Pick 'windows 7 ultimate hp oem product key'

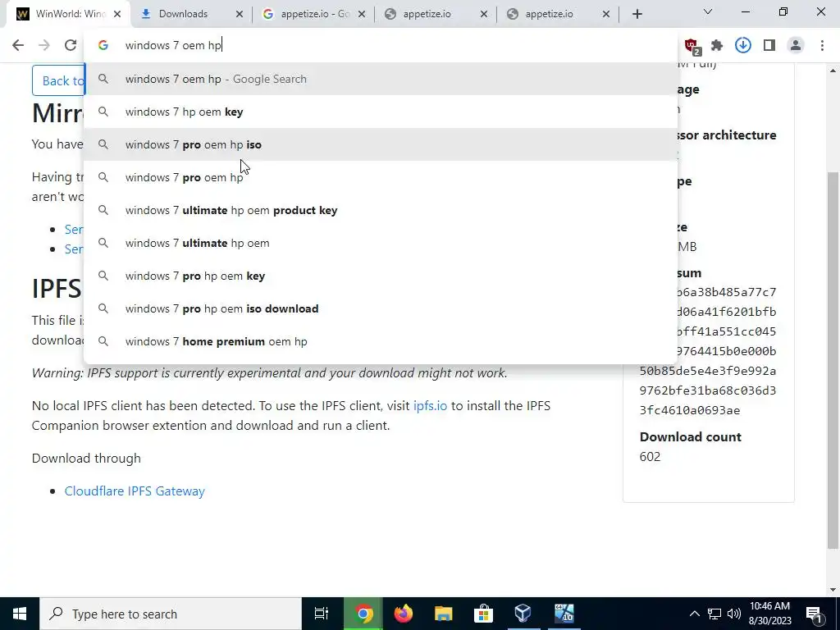pyautogui.click(x=381, y=211)
